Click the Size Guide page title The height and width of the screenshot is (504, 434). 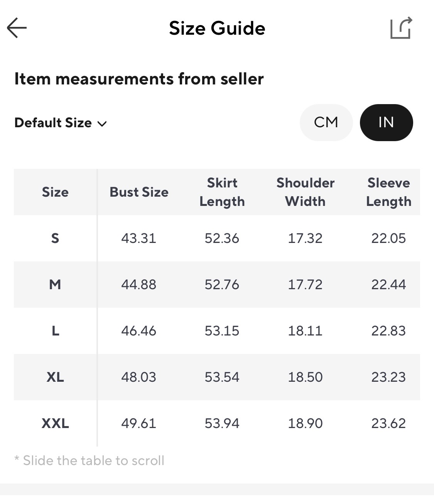click(217, 29)
